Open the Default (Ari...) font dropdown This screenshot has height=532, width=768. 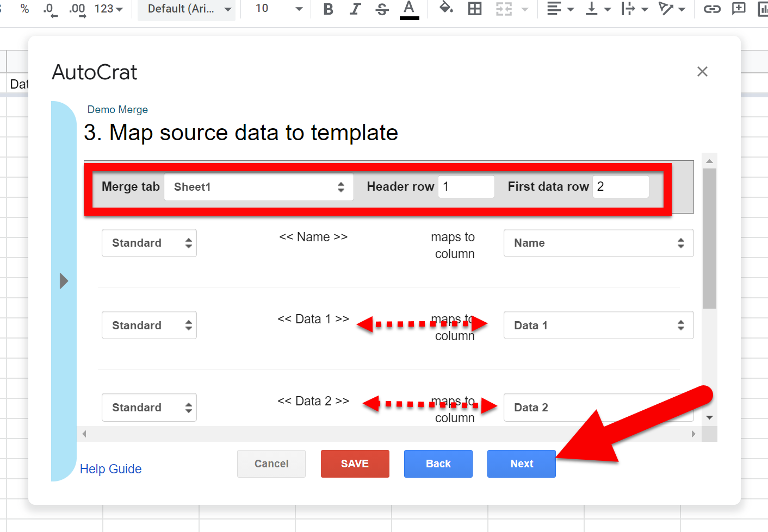(187, 9)
